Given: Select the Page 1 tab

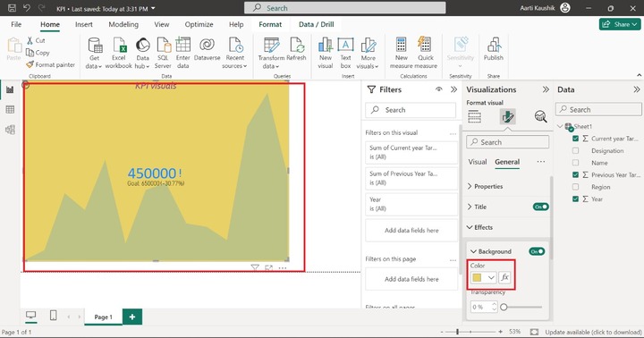Looking at the screenshot, I should pyautogui.click(x=103, y=317).
